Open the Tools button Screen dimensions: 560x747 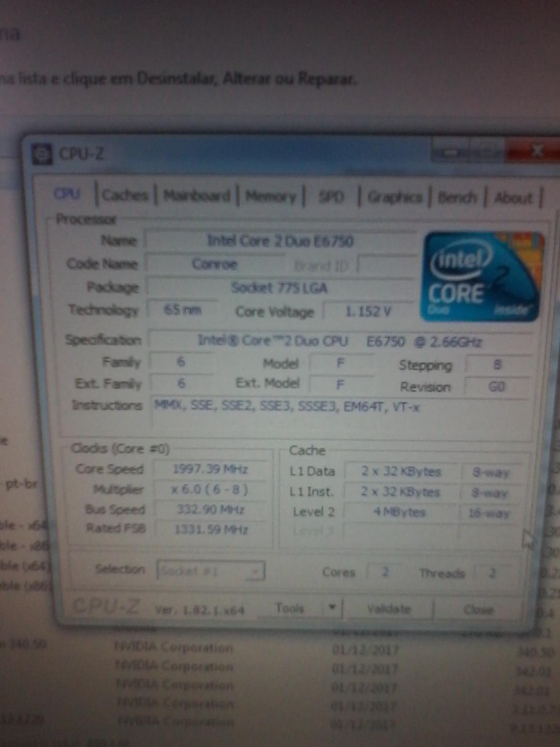[290, 608]
